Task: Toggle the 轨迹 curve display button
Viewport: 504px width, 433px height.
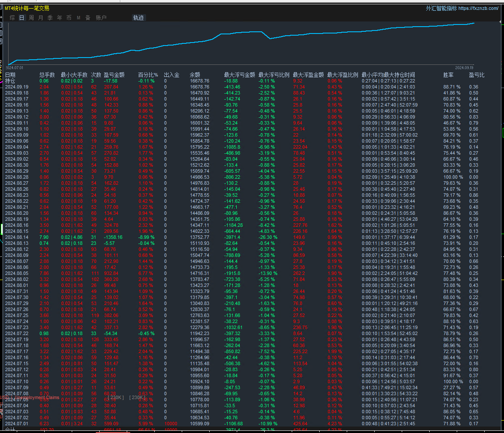Action: [x=139, y=18]
